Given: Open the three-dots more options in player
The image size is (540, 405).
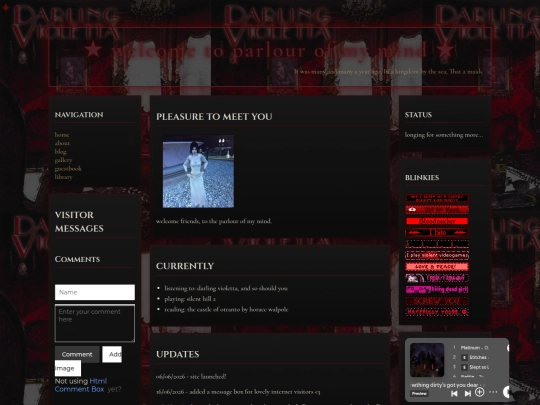Looking at the screenshot, I should [493, 392].
